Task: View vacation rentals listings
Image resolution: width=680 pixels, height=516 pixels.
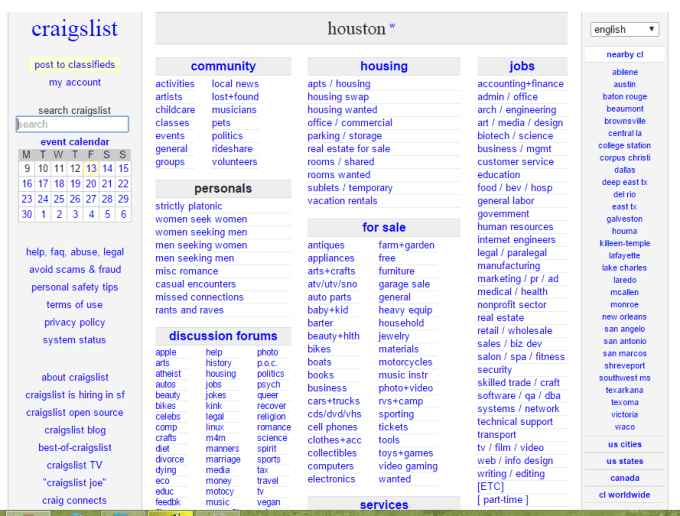Action: (342, 201)
